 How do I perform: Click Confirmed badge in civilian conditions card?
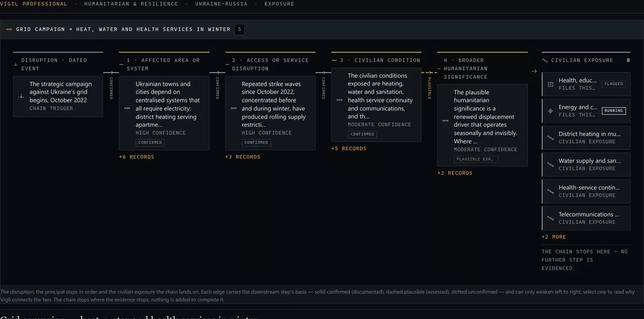tap(362, 134)
